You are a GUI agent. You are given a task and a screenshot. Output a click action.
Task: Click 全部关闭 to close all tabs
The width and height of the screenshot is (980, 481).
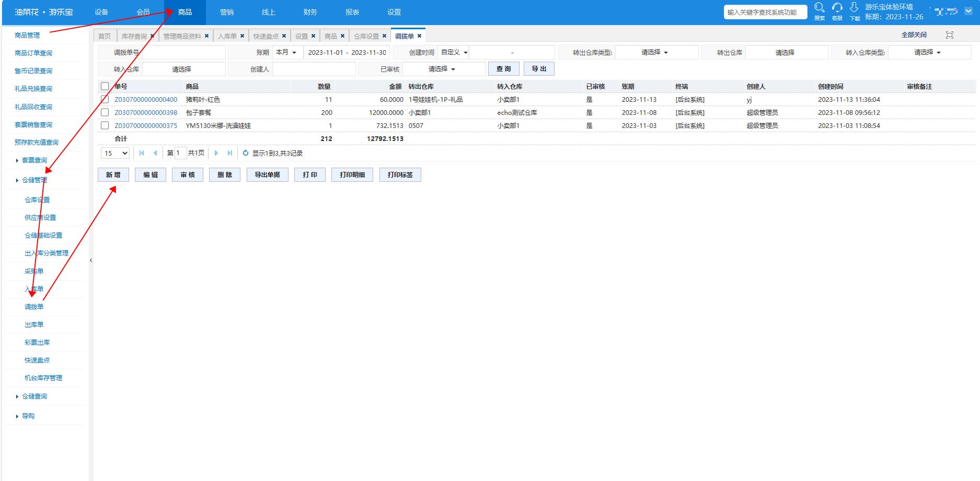tap(914, 35)
